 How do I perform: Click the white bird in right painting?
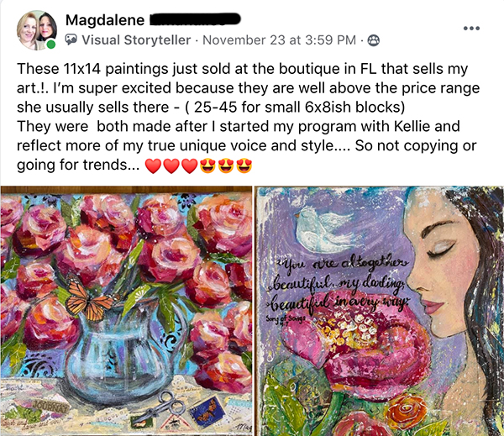(323, 229)
